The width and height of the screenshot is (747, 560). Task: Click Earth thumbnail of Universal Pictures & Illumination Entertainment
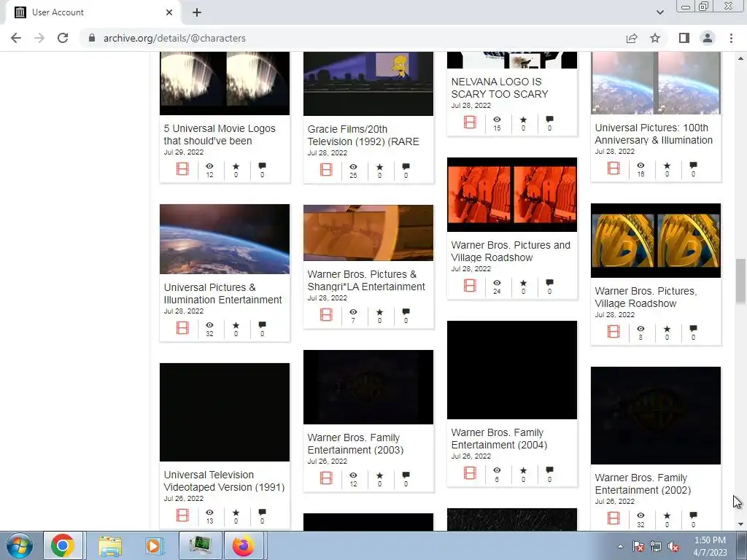(225, 239)
